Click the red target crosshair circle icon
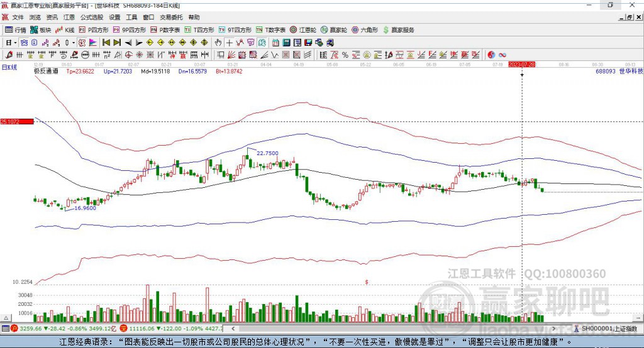The height and width of the screenshot is (348, 644). pos(128,55)
